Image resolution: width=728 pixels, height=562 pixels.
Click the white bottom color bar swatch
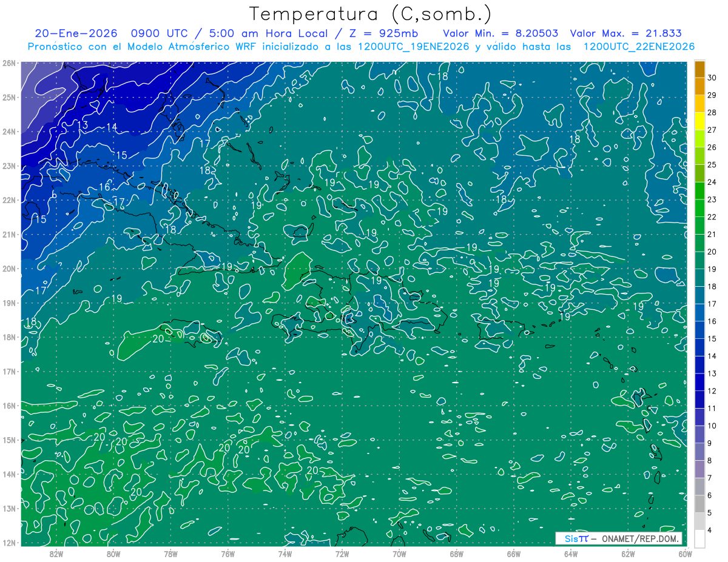(699, 538)
